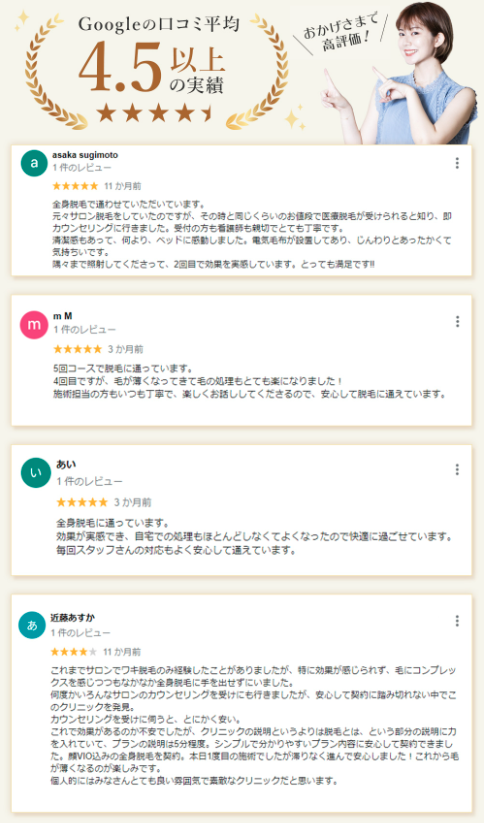
Task: Open the three-dot menu on 近藤あすか's review
Action: (x=457, y=621)
